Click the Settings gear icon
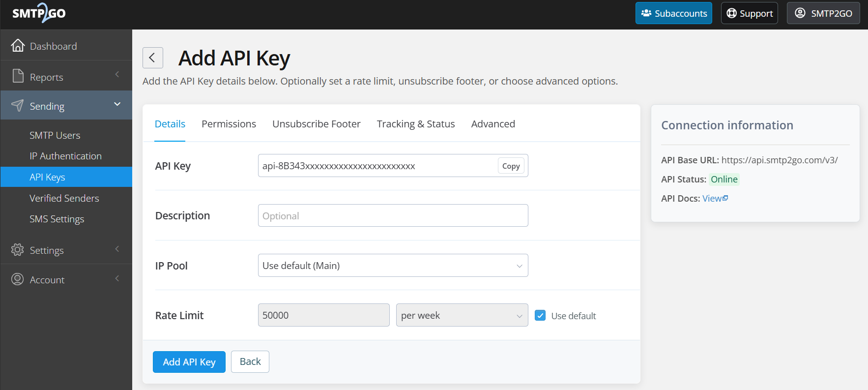The height and width of the screenshot is (390, 868). tap(17, 250)
